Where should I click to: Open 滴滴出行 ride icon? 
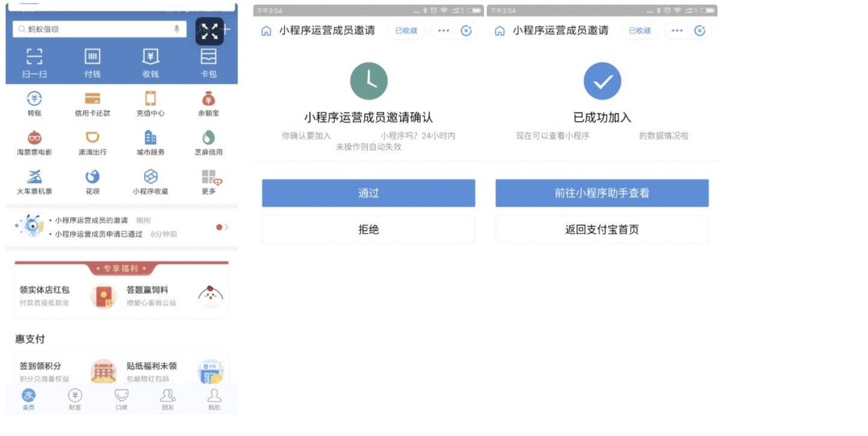tap(92, 138)
